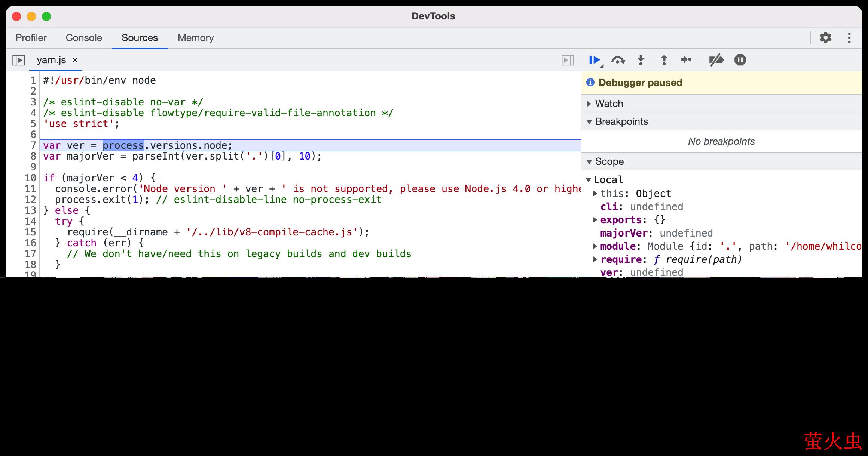Click 'parseInt' on line 8
This screenshot has height=456, width=868.
click(156, 156)
